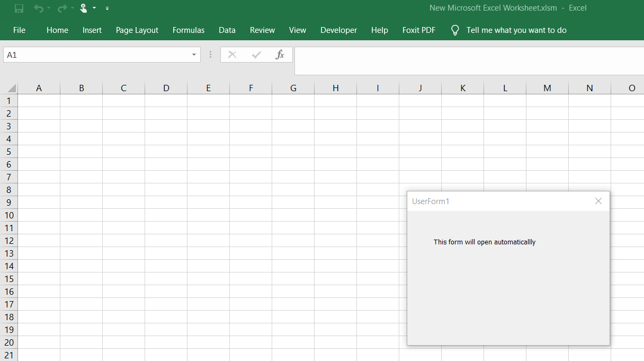This screenshot has height=361, width=644.
Task: Open the Developer ribbon tab
Action: click(x=339, y=30)
